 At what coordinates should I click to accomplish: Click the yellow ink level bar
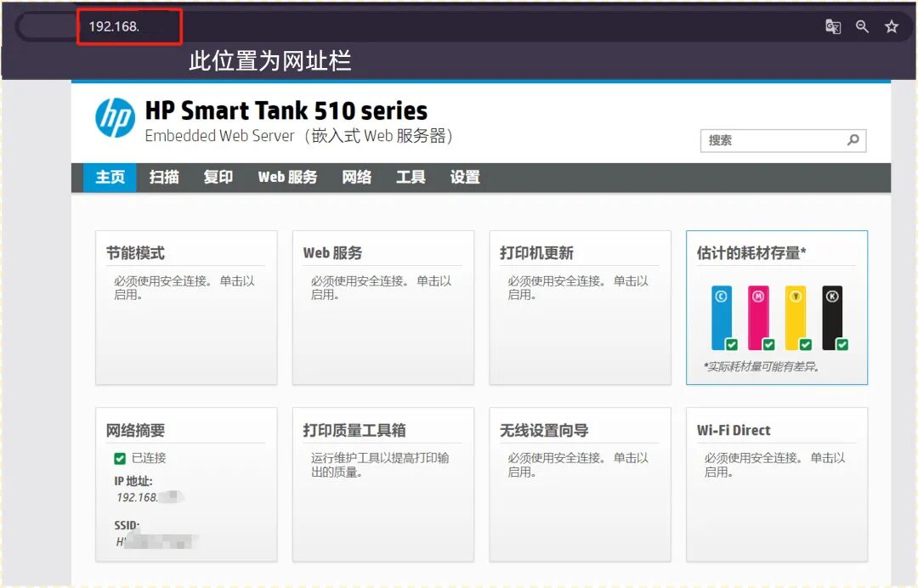point(795,318)
